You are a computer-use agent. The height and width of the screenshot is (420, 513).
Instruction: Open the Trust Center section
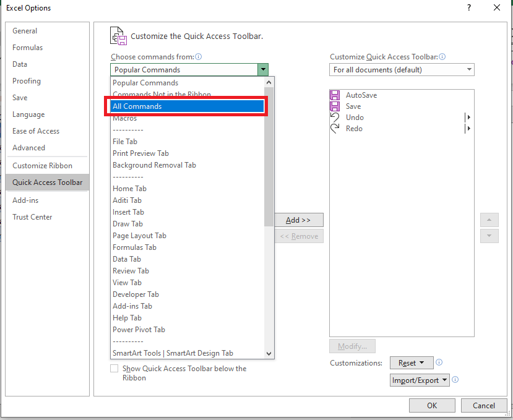(x=32, y=217)
